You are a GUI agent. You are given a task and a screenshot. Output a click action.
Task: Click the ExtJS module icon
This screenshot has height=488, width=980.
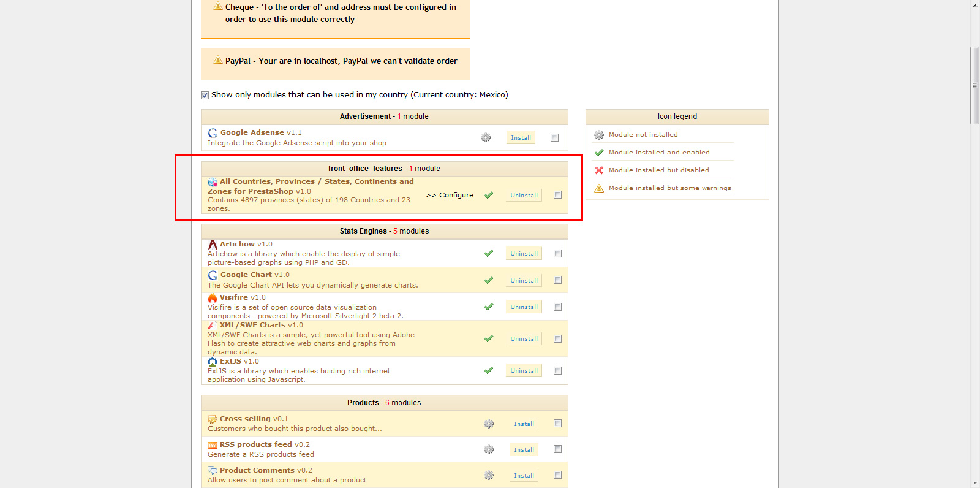click(x=213, y=362)
